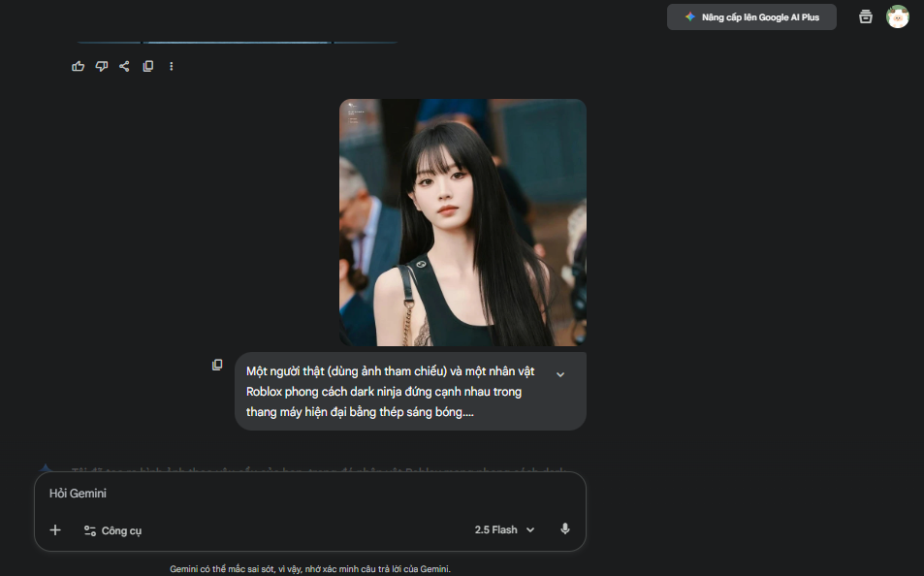Open the Công cụ tools menu
This screenshot has height=576, width=924.
tap(113, 530)
